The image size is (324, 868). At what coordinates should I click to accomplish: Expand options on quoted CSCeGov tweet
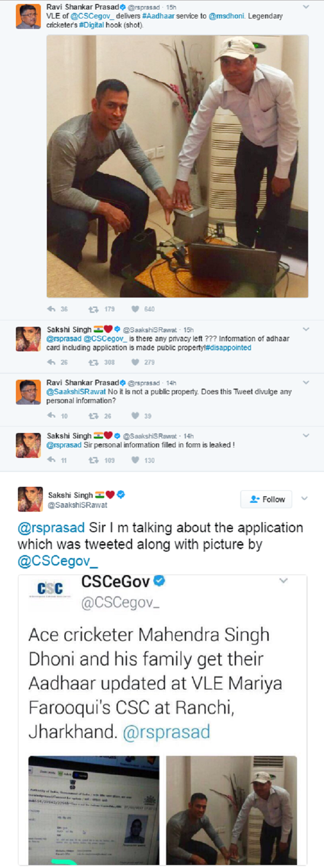(x=283, y=581)
